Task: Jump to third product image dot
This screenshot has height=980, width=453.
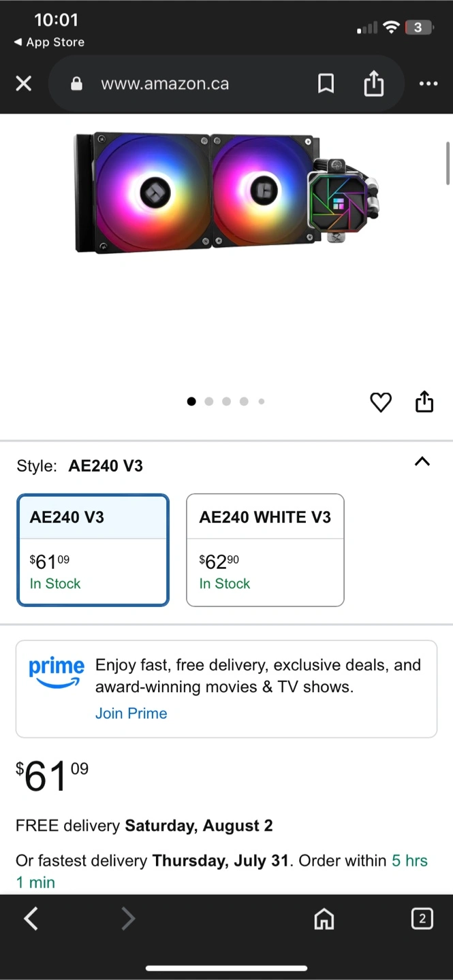Action: tap(226, 402)
